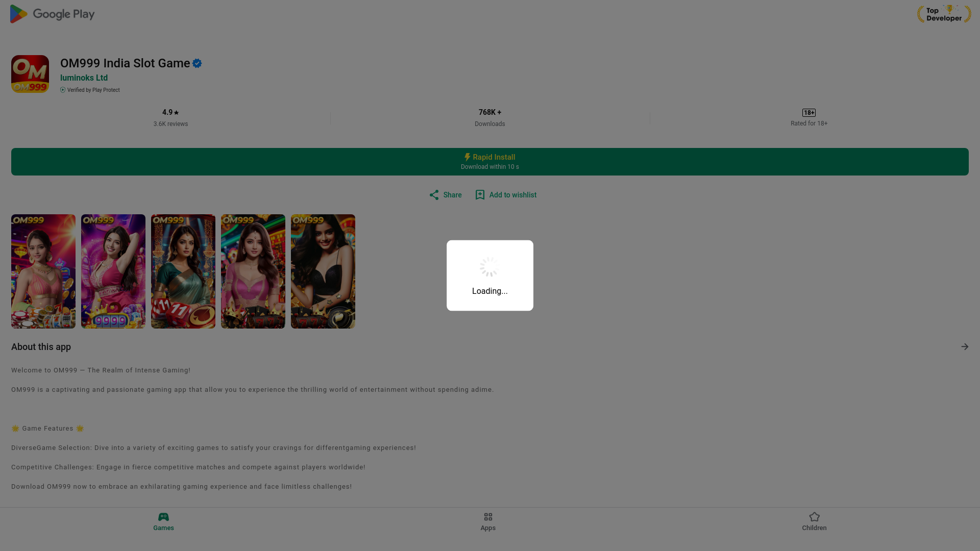The width and height of the screenshot is (980, 551).
Task: Click the Welcome to OM999 line
Action: [x=101, y=370]
